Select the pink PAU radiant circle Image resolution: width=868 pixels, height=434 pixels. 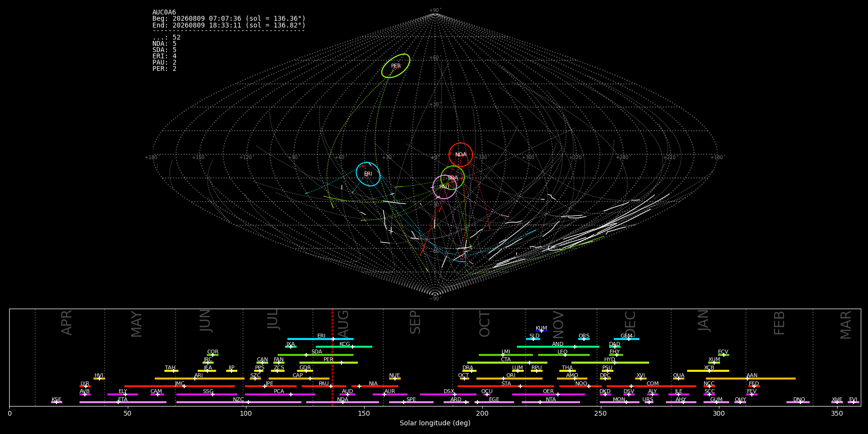[444, 187]
